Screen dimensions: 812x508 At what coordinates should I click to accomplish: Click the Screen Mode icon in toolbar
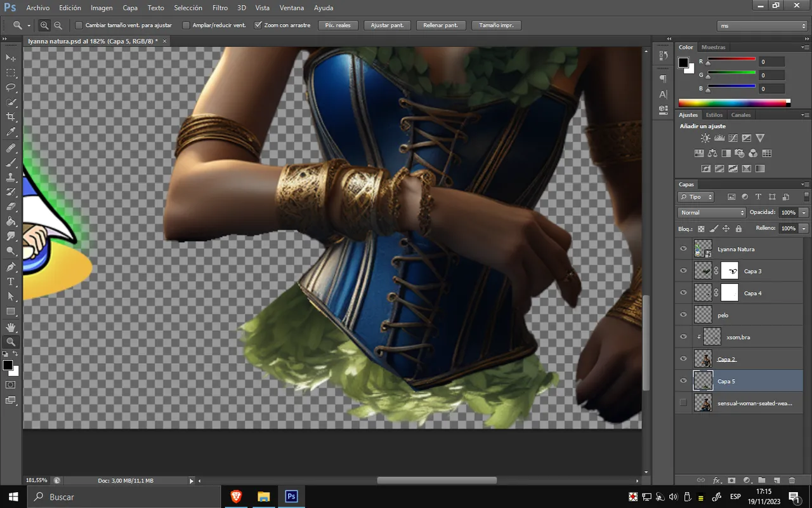click(11, 400)
